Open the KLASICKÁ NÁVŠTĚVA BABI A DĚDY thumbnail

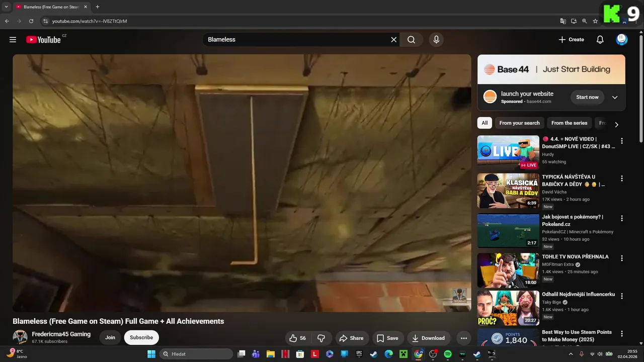coord(508,191)
